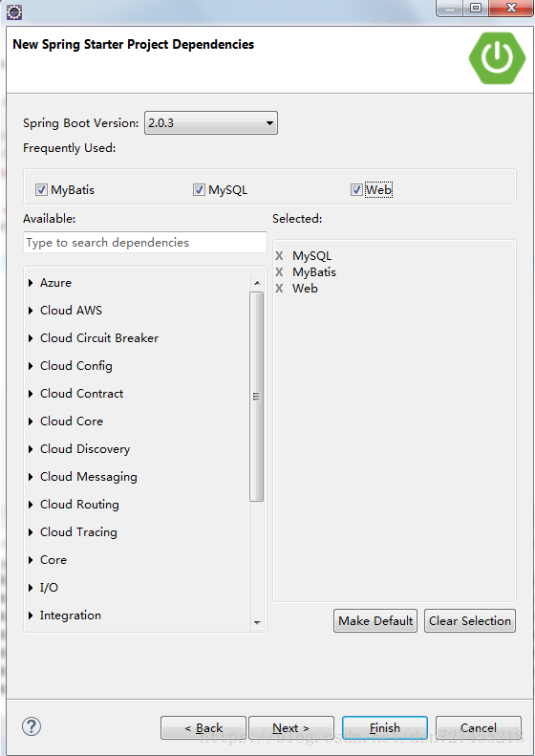Select MySQL text in Selected list
Viewport: 535px width, 756px height.
pyautogui.click(x=311, y=256)
